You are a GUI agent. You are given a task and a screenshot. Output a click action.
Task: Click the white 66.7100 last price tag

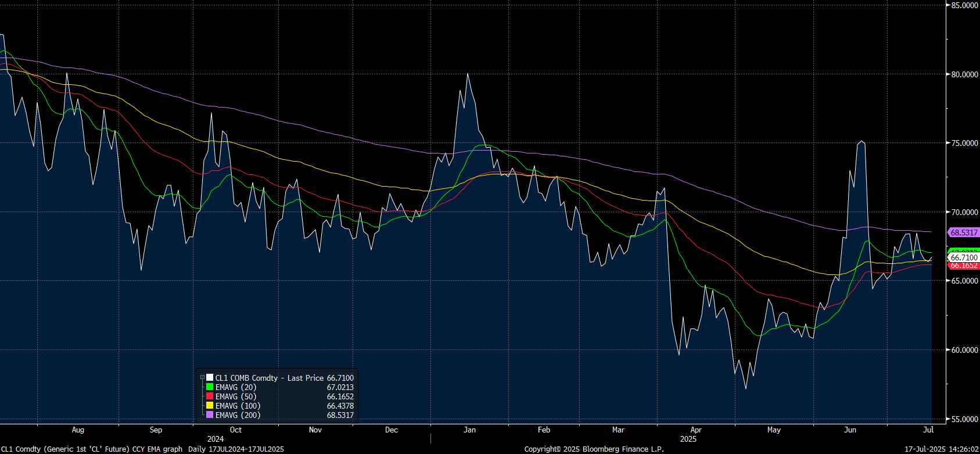tap(963, 258)
